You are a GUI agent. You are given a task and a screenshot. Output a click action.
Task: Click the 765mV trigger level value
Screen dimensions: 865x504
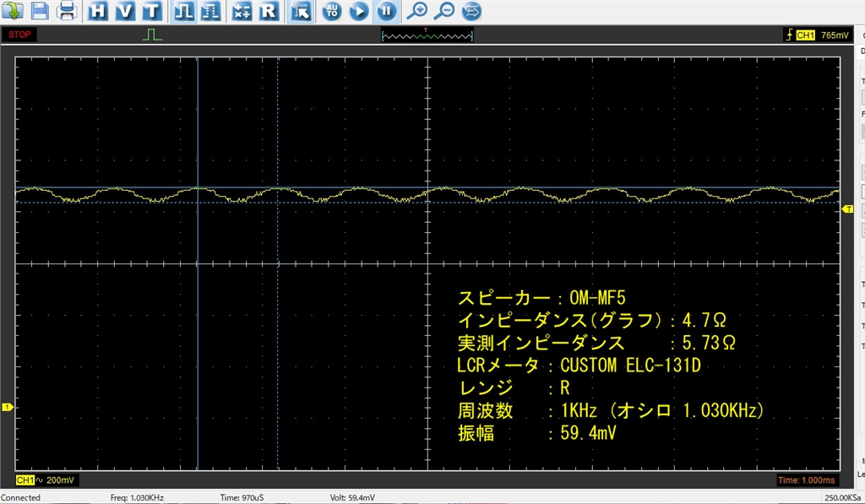[835, 35]
